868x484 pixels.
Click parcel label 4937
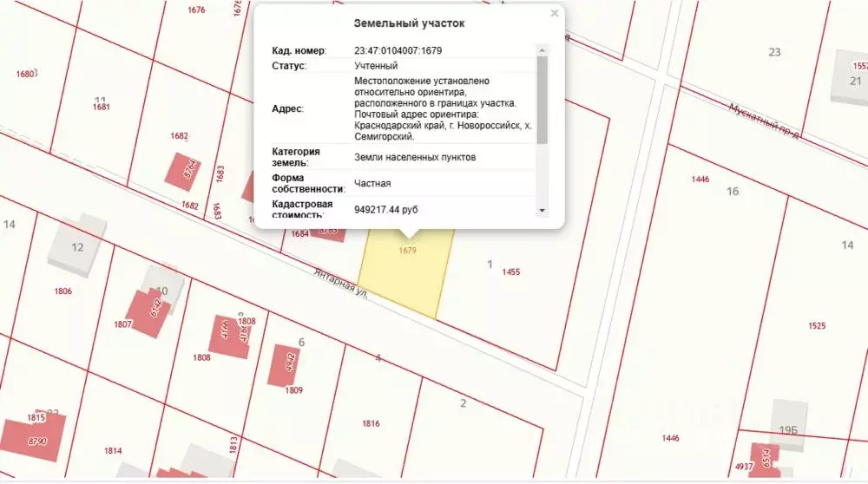click(744, 467)
